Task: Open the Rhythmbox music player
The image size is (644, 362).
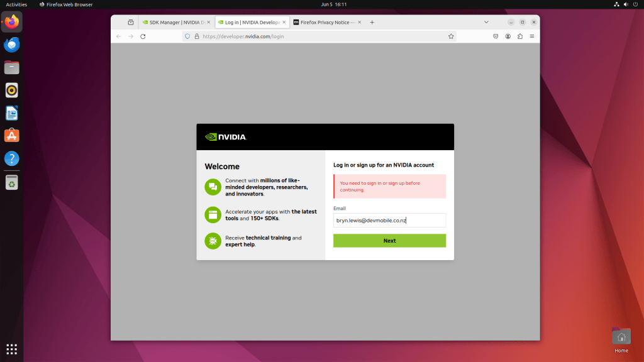Action: tap(11, 90)
